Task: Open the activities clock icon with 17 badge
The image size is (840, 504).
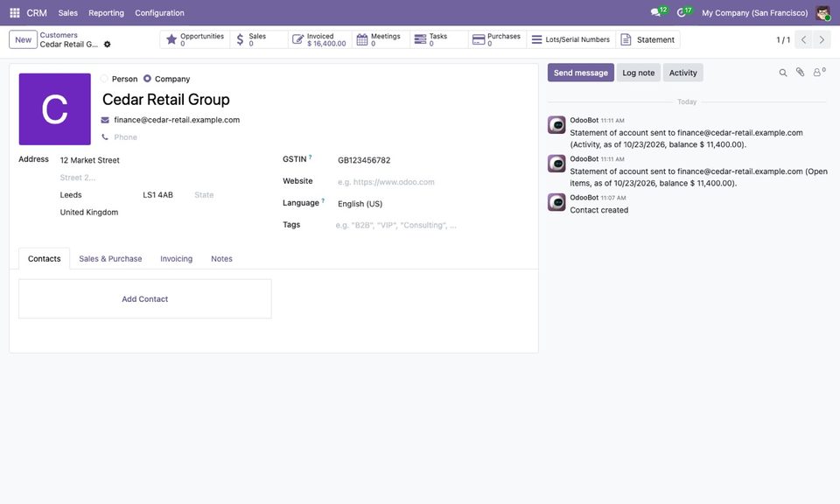Action: click(x=683, y=12)
